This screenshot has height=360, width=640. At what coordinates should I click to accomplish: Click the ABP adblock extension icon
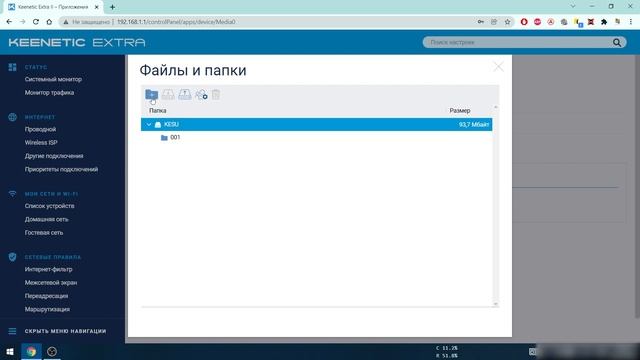[x=538, y=22]
